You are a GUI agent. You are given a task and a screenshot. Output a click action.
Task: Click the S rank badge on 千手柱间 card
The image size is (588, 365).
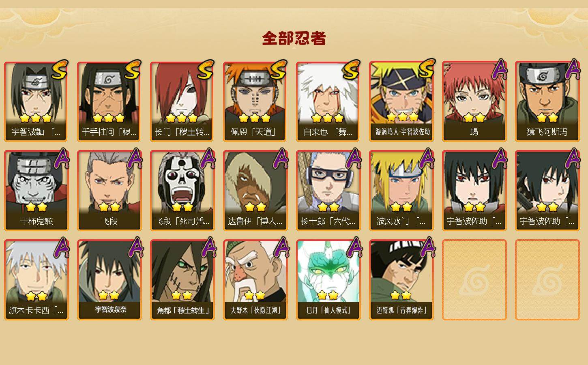tap(132, 70)
